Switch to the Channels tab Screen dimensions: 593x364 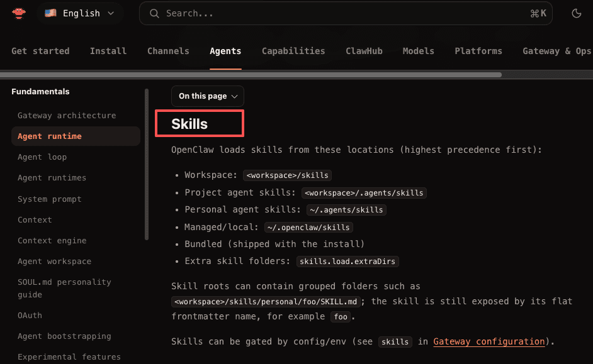168,51
